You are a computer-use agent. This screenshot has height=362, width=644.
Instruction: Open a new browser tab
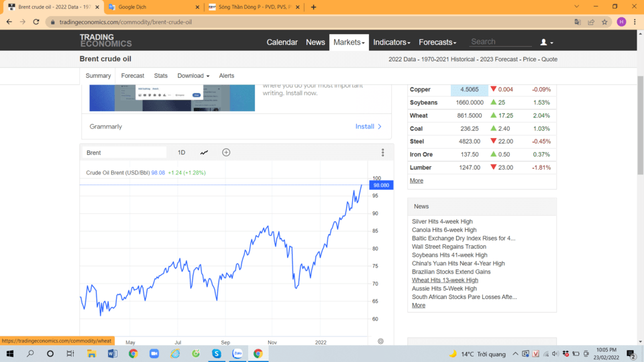pyautogui.click(x=313, y=7)
